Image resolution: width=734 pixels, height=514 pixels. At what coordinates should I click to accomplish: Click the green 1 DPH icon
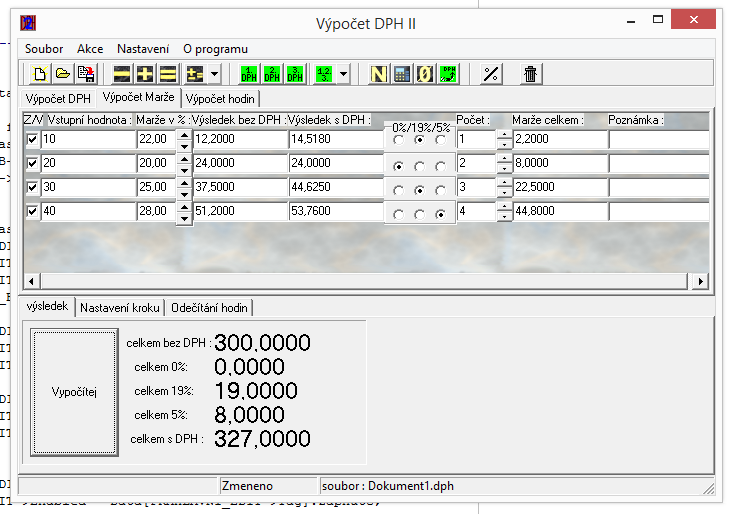pyautogui.click(x=249, y=74)
